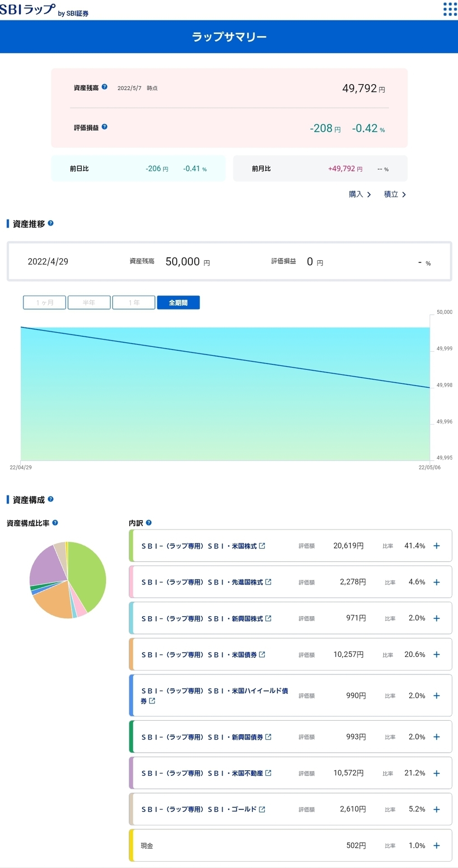Expand the 米国債券 row with plus

coord(437,654)
